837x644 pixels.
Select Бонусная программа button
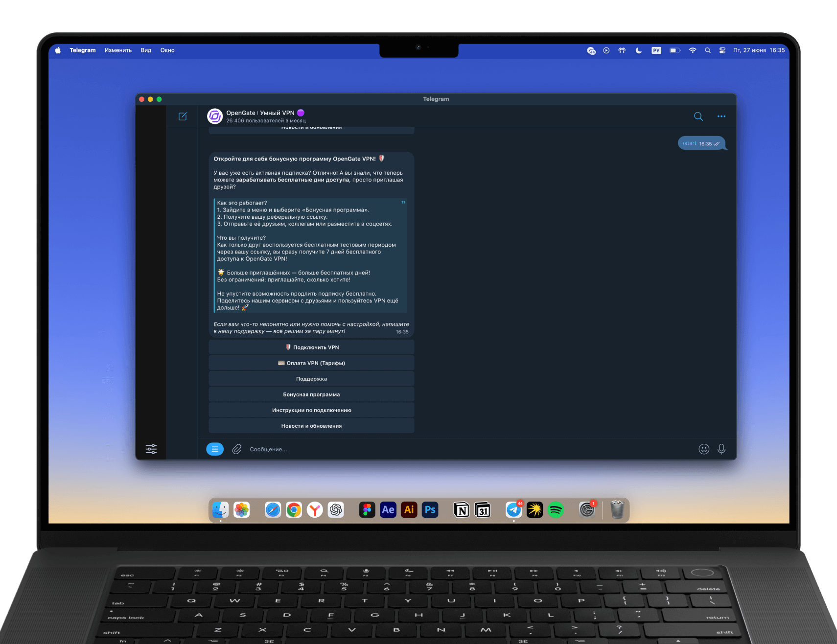(311, 394)
